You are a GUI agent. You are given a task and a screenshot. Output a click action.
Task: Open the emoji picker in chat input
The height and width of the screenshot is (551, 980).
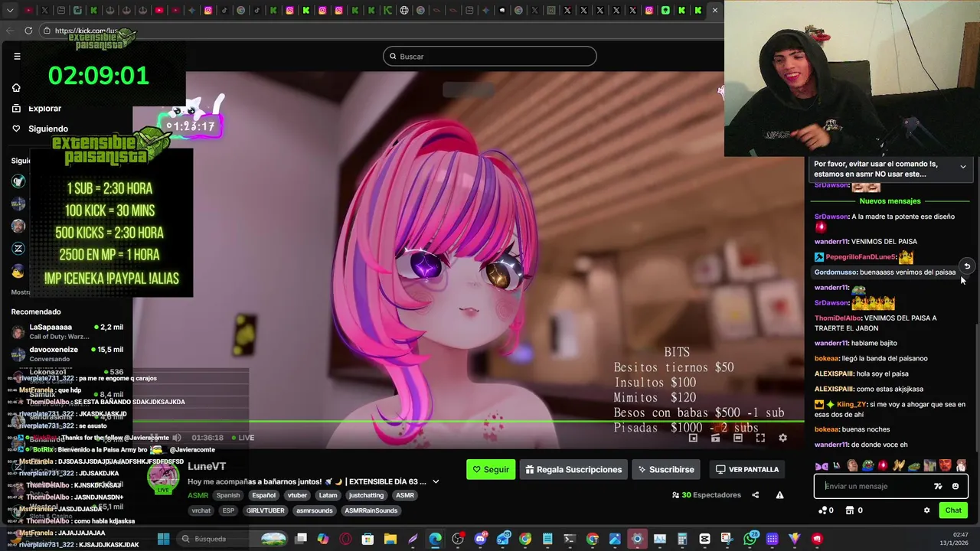coord(955,486)
